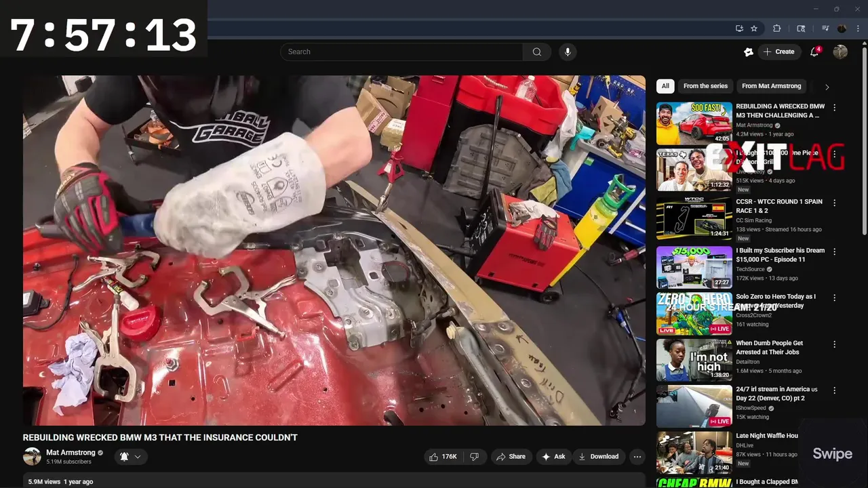Click the video title text
Image resolution: width=868 pixels, height=488 pixels.
160,438
